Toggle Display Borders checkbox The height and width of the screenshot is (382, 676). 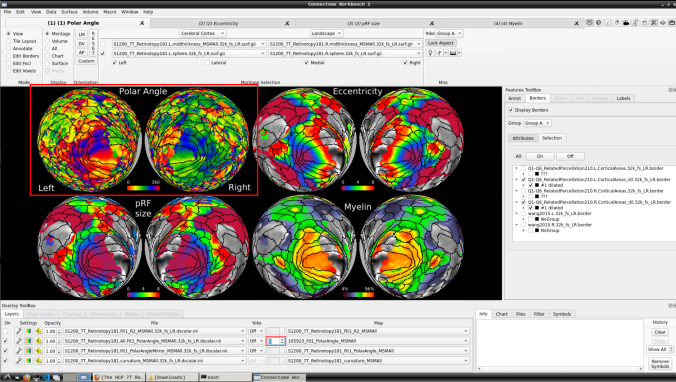511,110
